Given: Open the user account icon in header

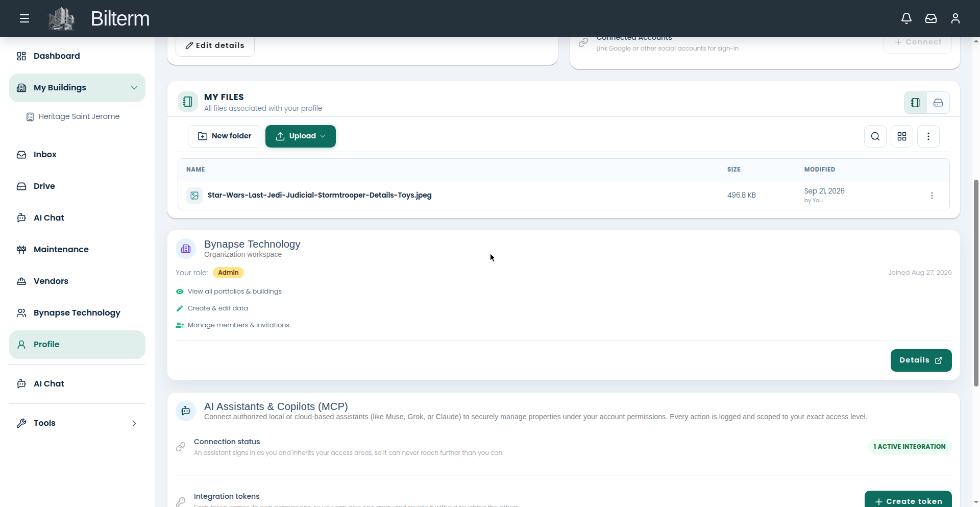Looking at the screenshot, I should pyautogui.click(x=955, y=18).
